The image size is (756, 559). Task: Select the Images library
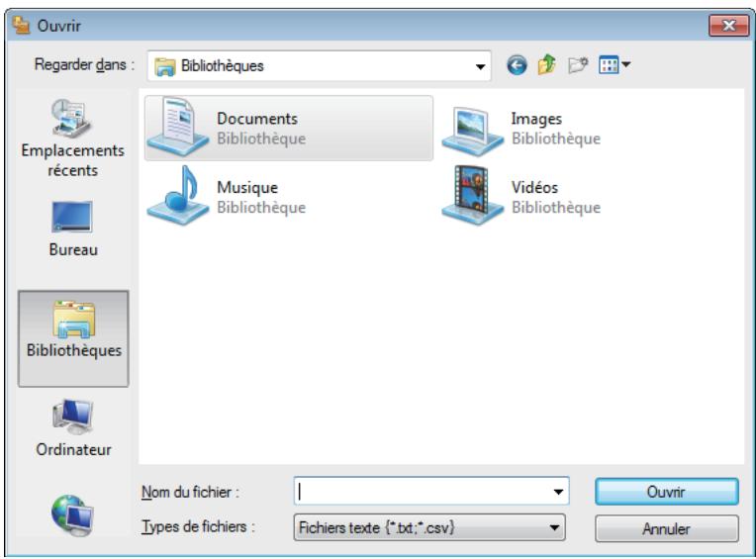[x=521, y=129]
